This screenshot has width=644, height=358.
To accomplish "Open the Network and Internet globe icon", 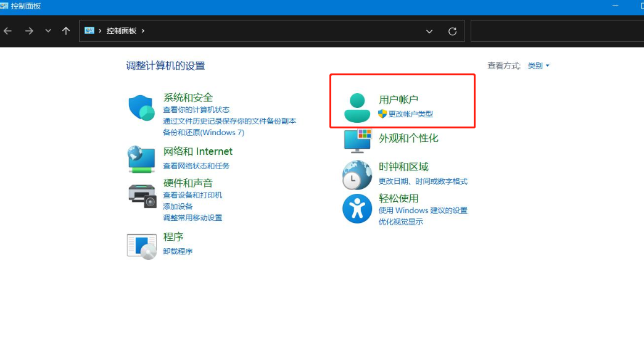I will [141, 159].
